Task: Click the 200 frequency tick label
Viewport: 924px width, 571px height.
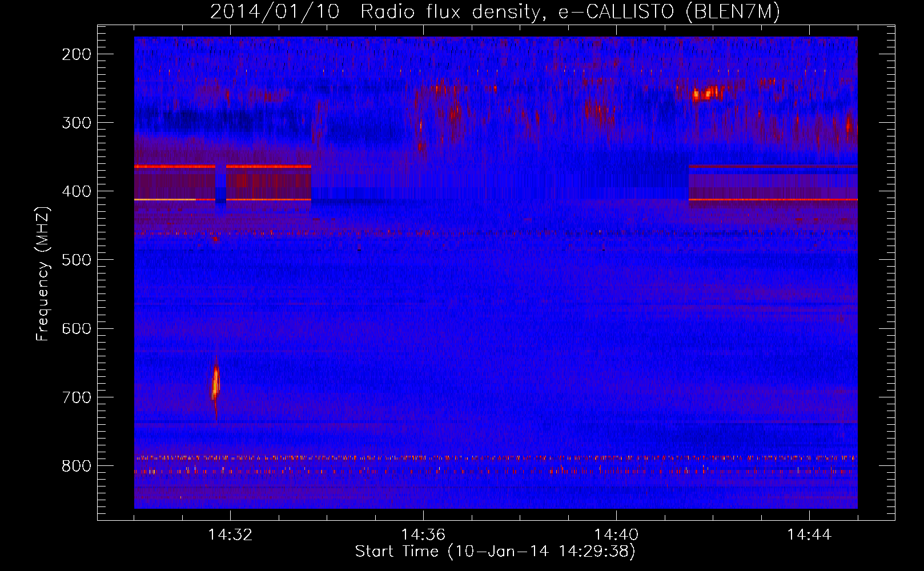Action: [x=77, y=54]
